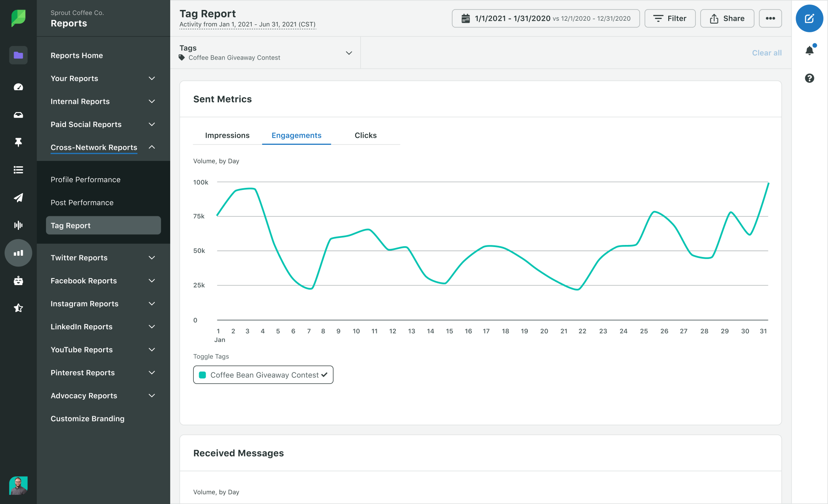The height and width of the screenshot is (504, 828).
Task: Open the notifications bell
Action: (809, 49)
